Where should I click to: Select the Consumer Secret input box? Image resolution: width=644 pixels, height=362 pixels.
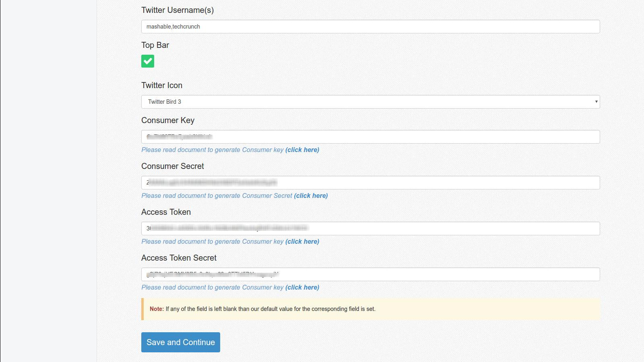(370, 183)
